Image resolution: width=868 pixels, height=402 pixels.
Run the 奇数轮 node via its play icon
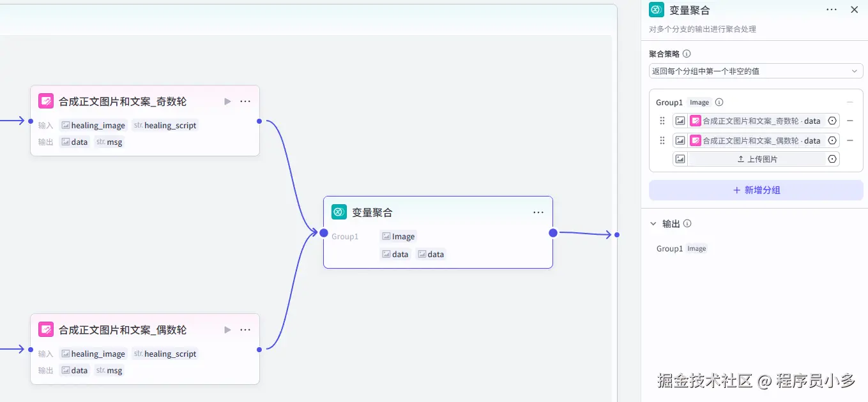227,101
